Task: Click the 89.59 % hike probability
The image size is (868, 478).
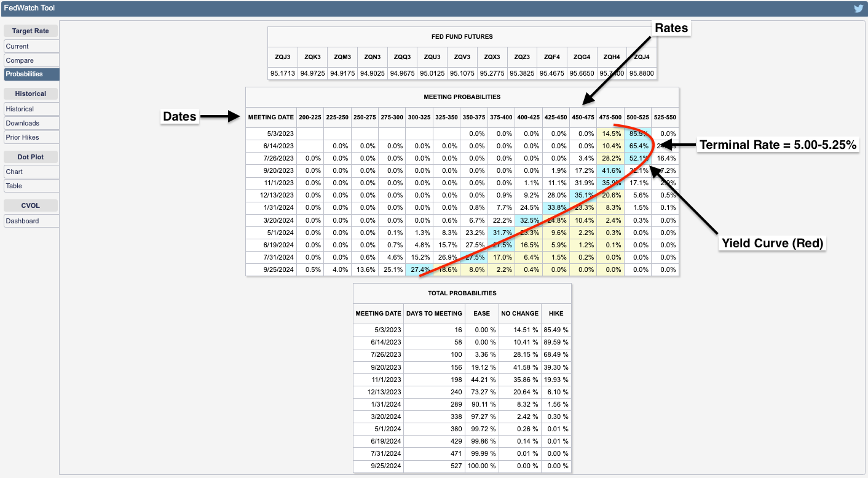Action: [x=556, y=342]
